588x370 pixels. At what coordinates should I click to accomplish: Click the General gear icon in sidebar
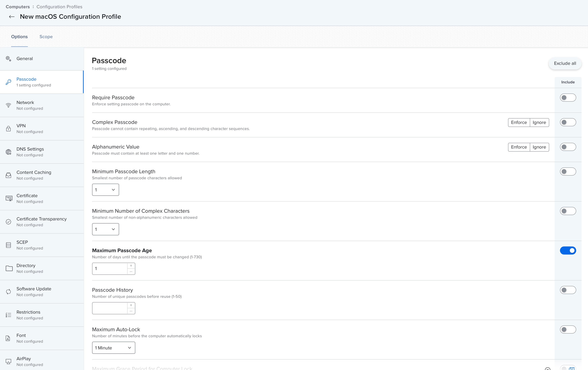[x=8, y=59]
